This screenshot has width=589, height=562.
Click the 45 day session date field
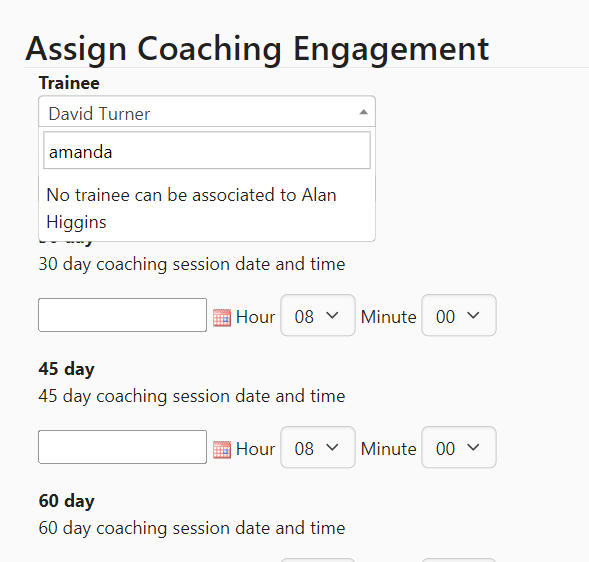point(122,447)
